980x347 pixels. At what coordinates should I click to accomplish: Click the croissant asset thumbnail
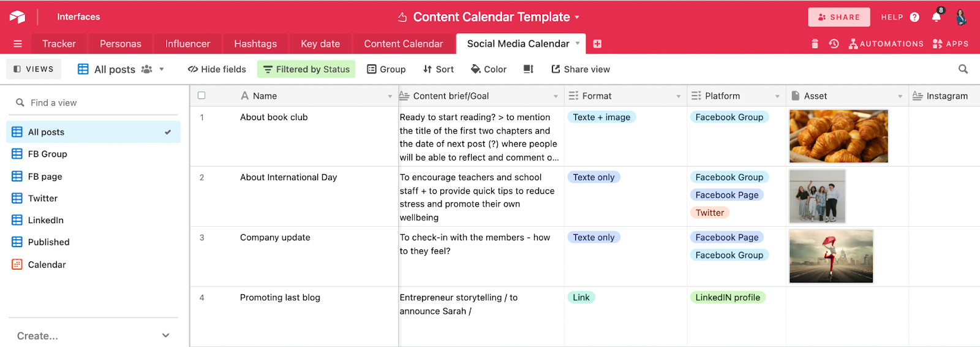(x=838, y=136)
